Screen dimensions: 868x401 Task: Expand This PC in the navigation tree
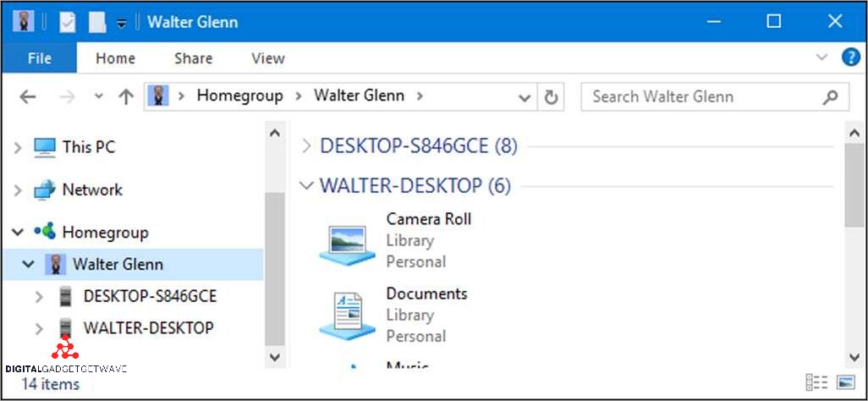17,147
